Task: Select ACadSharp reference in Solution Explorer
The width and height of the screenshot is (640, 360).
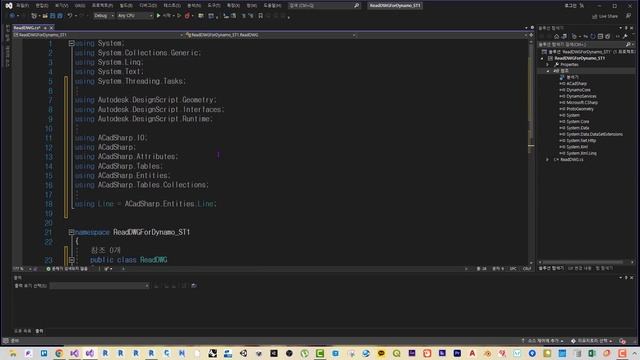Action: (x=576, y=84)
